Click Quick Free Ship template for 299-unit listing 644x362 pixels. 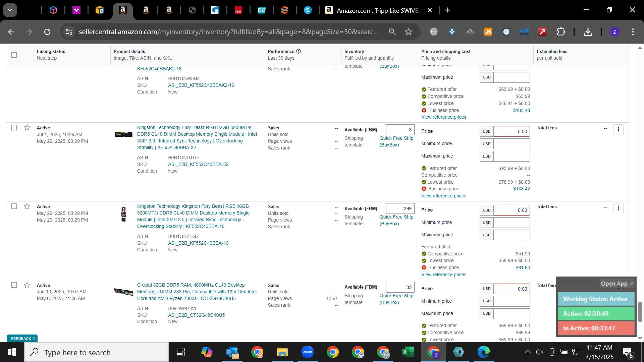point(396,220)
